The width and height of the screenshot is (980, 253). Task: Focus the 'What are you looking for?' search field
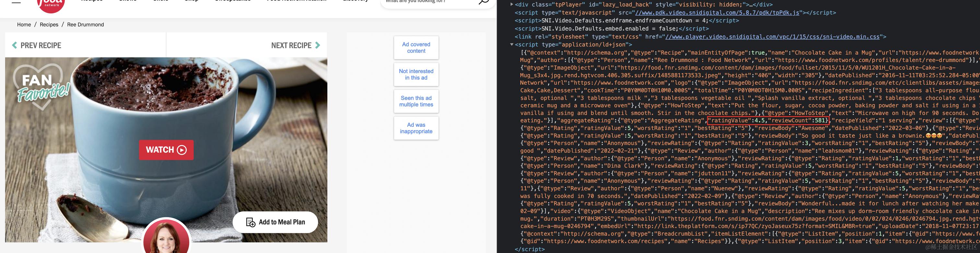437,3
